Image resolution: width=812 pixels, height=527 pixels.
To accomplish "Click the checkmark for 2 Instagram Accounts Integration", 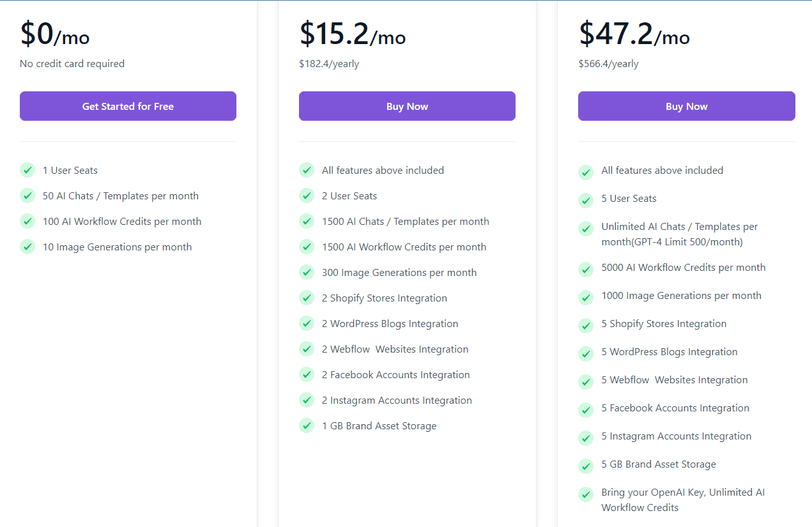I will coord(307,400).
